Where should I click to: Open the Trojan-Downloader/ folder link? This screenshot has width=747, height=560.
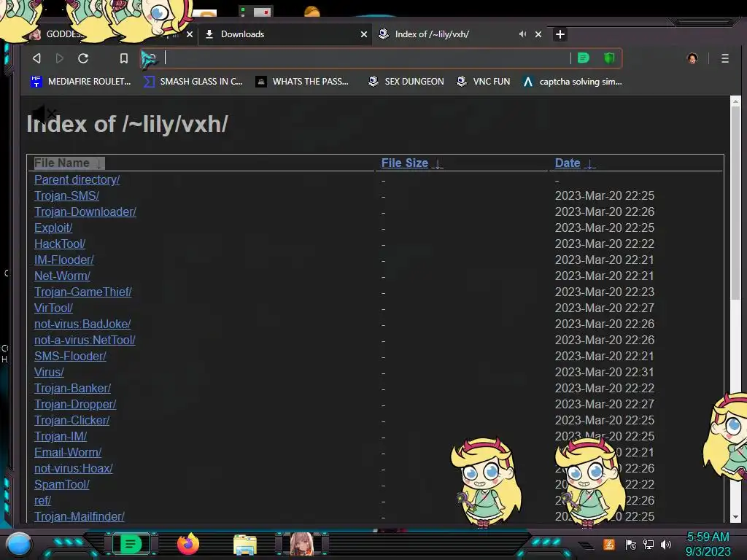pos(85,212)
